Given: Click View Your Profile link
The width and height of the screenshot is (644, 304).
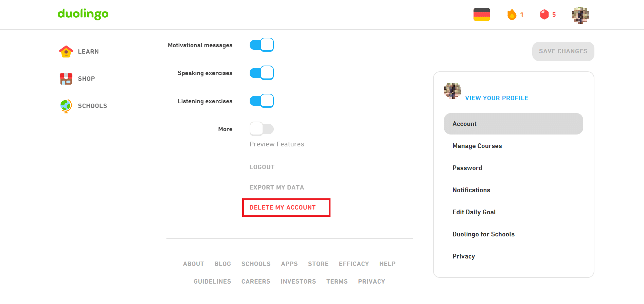Looking at the screenshot, I should click(497, 98).
